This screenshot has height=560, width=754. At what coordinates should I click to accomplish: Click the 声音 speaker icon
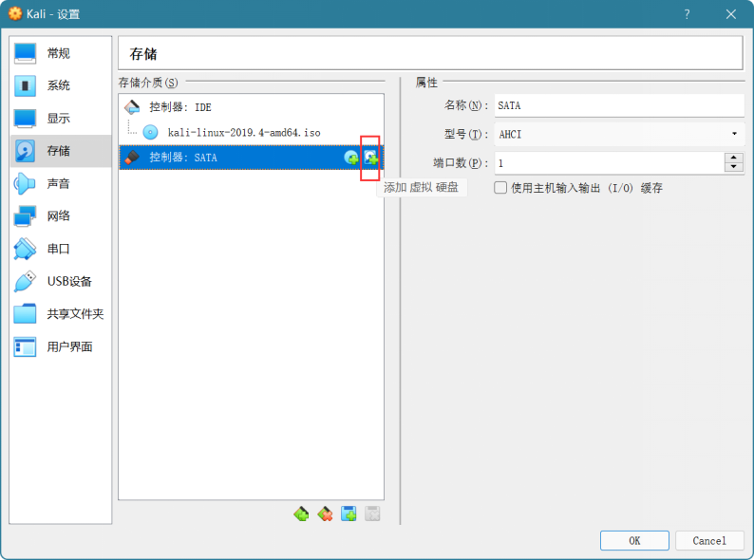click(25, 183)
